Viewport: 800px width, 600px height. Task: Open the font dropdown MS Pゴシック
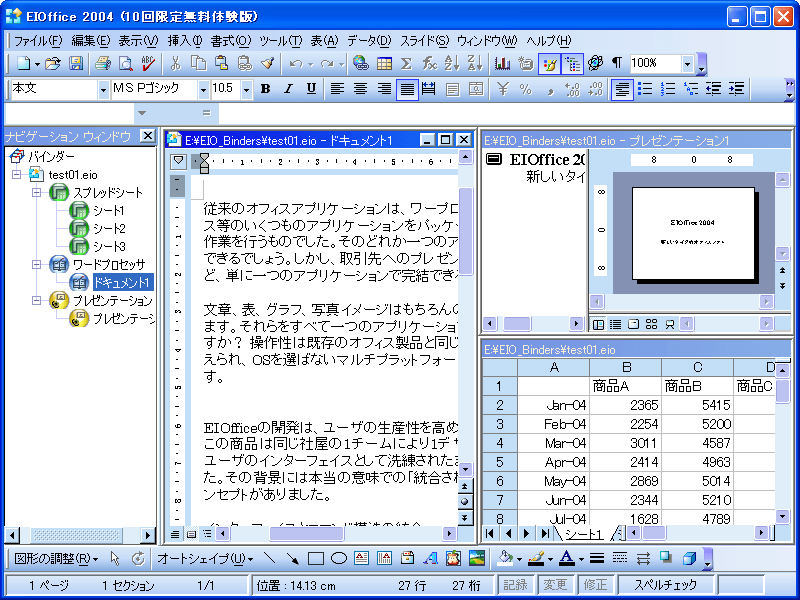click(204, 90)
